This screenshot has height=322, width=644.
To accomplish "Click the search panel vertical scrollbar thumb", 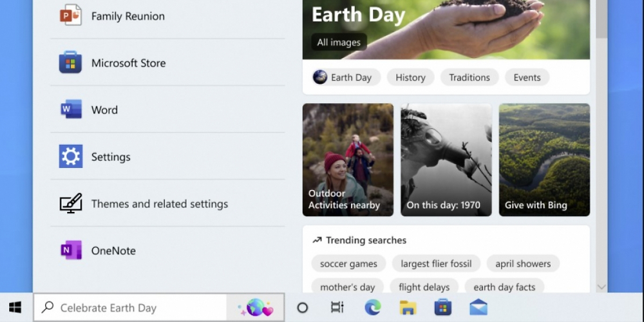I will coord(601,19).
